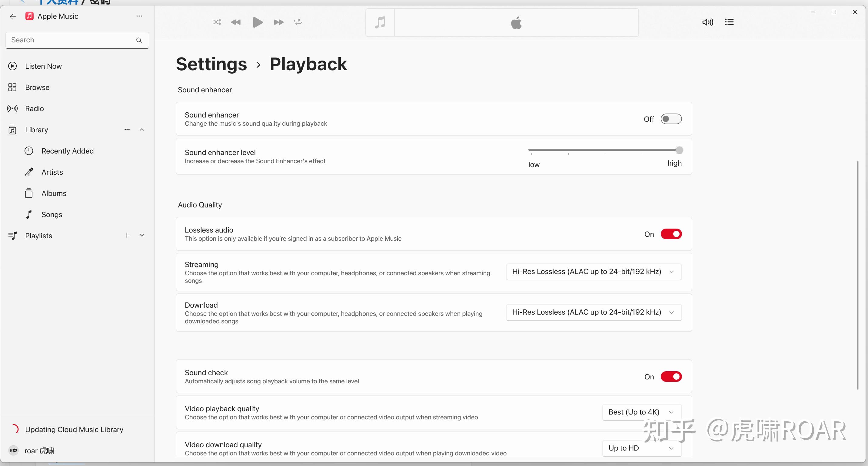This screenshot has height=466, width=868.
Task: Click the vertical scrollbar
Action: (x=858, y=275)
